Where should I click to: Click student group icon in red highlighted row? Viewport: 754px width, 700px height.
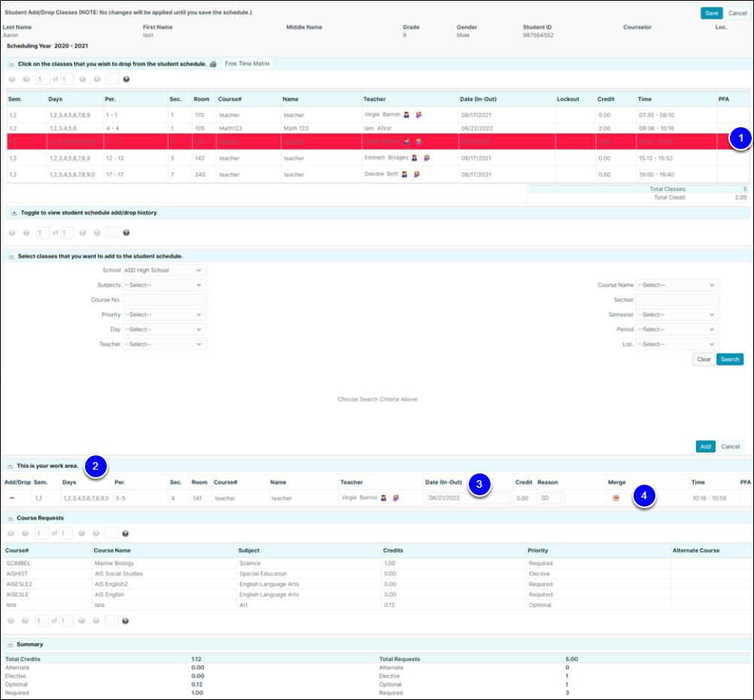click(419, 142)
